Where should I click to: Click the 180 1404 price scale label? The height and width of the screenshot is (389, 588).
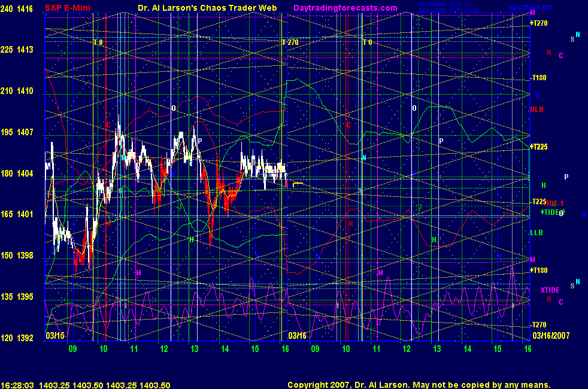17,174
